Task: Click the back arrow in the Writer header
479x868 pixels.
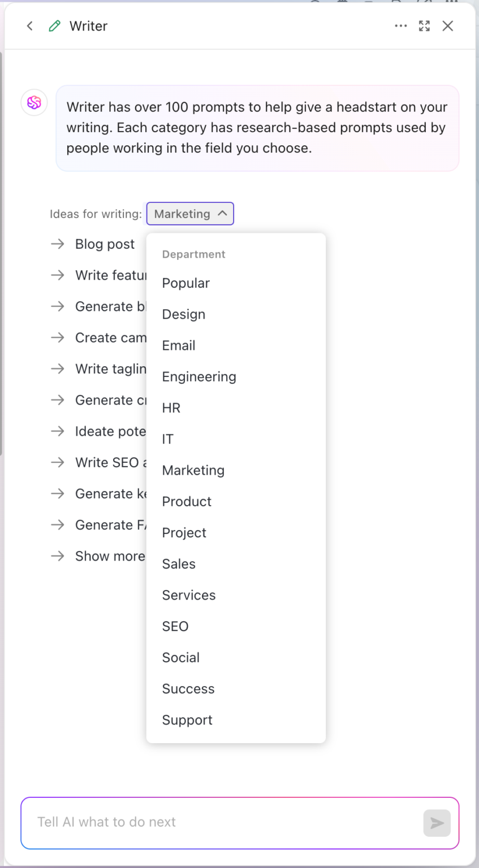Action: (29, 26)
